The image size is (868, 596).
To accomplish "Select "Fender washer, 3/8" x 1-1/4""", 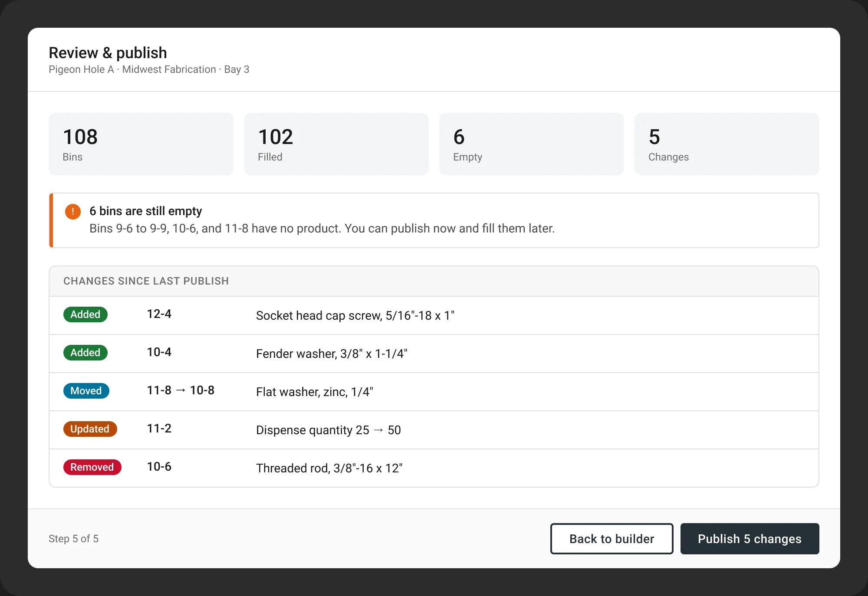I will [x=332, y=354].
